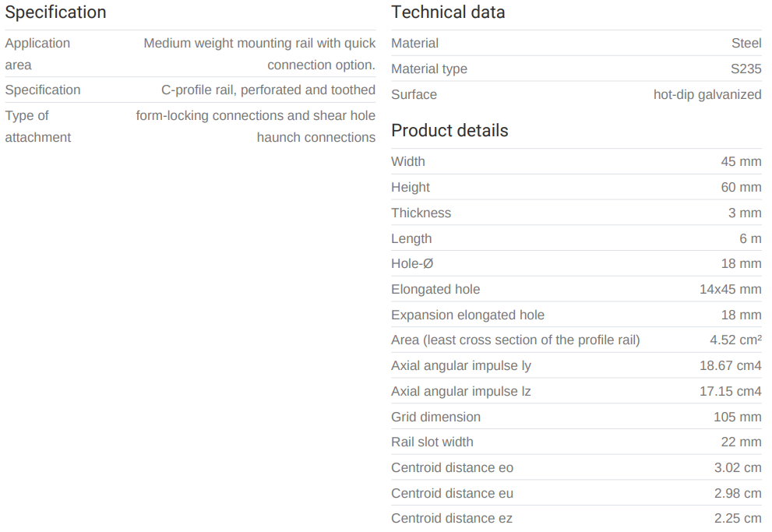
Task: Select the hot-dip galvanized surface value
Action: click(707, 95)
